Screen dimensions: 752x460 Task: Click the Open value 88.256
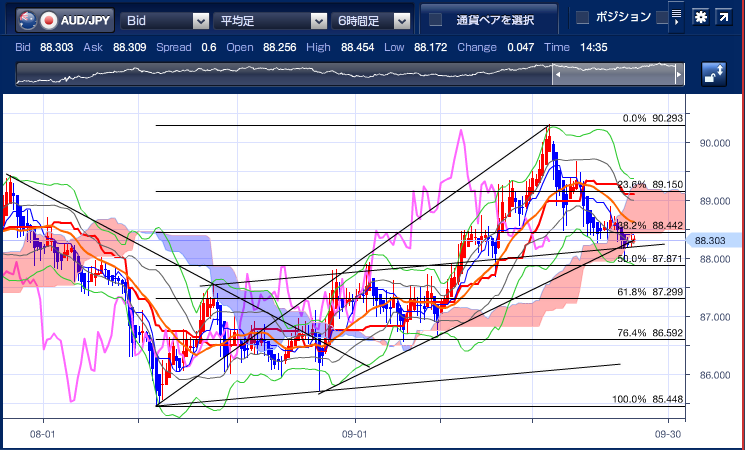click(x=280, y=47)
